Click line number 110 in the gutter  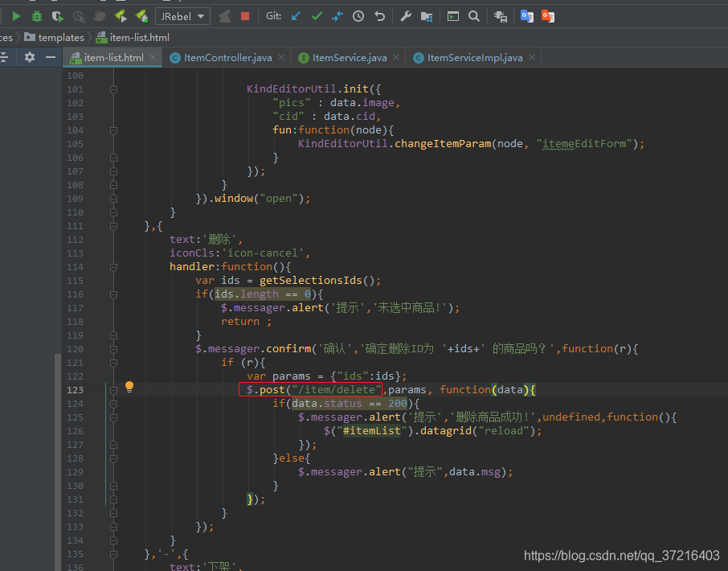pos(76,212)
